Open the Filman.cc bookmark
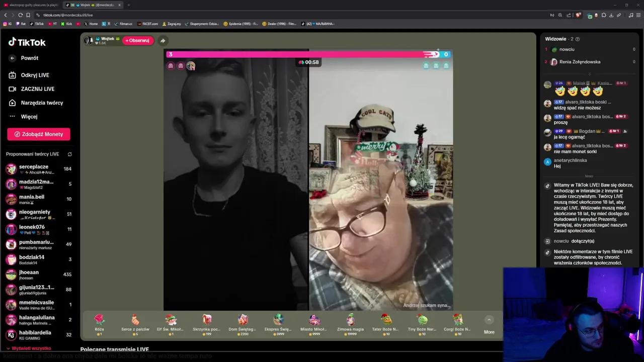Image resolution: width=644 pixels, height=362 pixels. pos(124,24)
